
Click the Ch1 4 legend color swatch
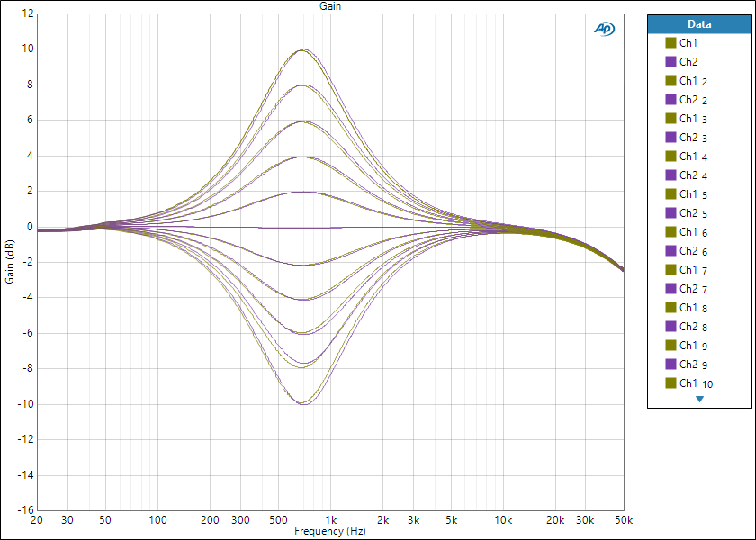click(x=670, y=157)
